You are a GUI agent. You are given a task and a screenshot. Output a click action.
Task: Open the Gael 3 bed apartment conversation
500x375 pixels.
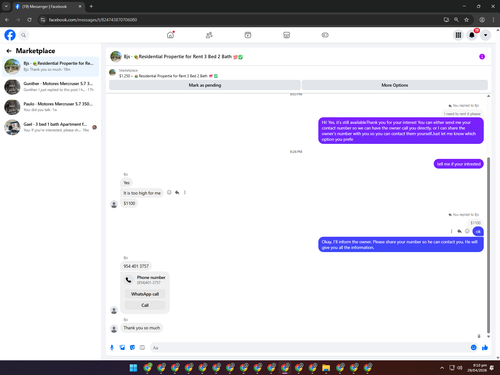(x=51, y=127)
